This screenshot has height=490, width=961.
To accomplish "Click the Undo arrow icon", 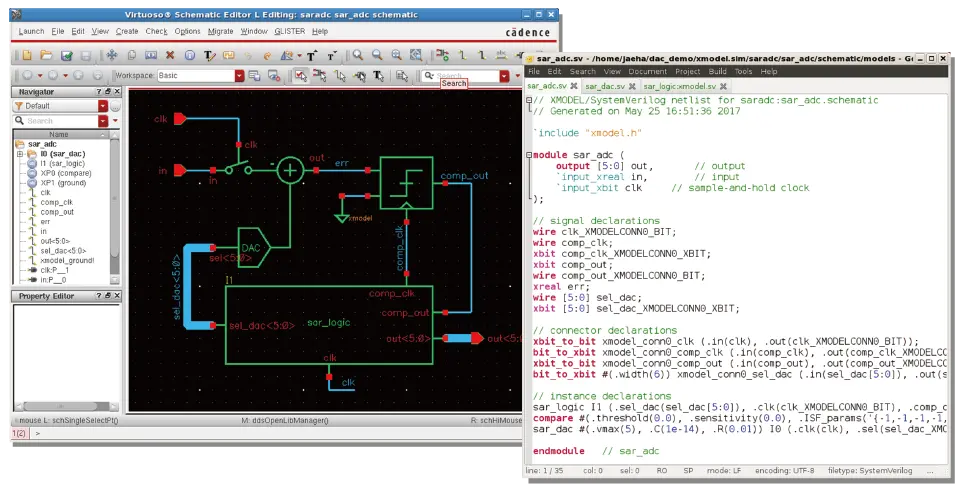I will tap(248, 56).
